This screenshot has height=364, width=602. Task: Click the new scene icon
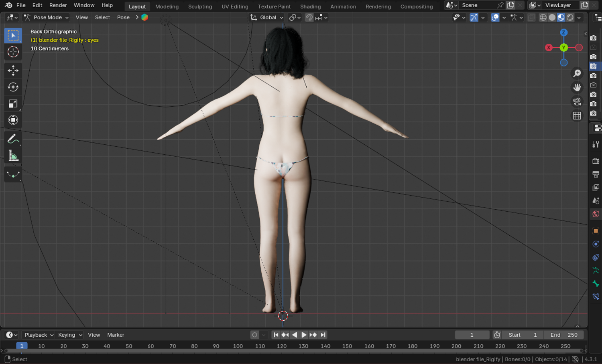click(x=511, y=5)
